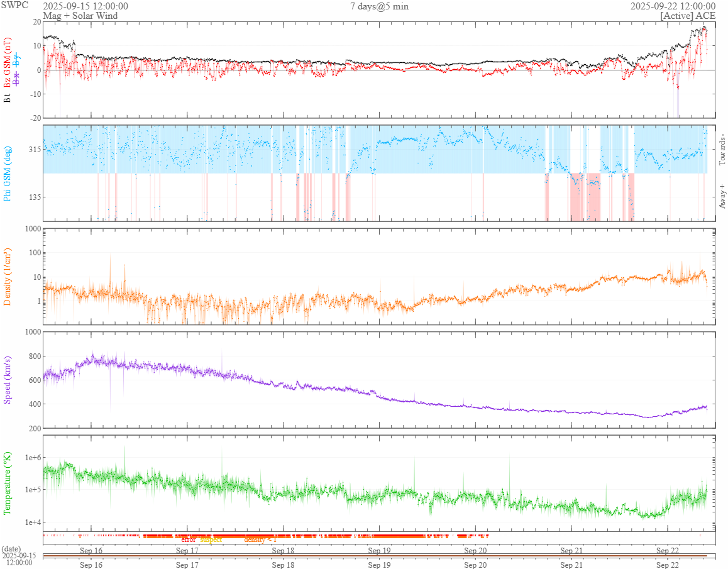Click the Speed peak near 800 km/s

(x=93, y=357)
